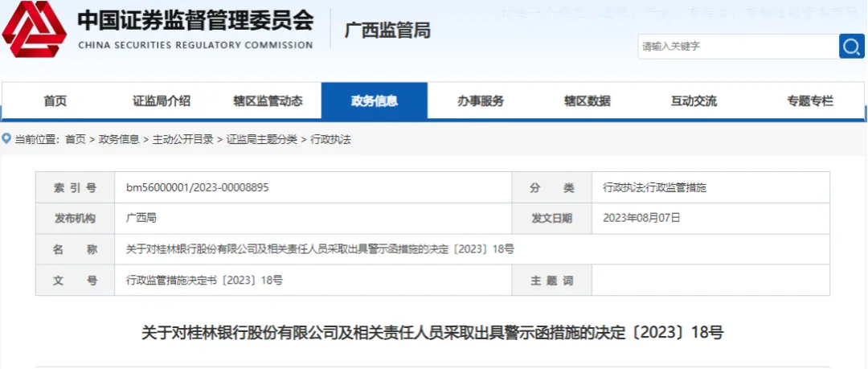Select the 行政执法;行政监管措施 category value
The height and width of the screenshot is (369, 868).
pyautogui.click(x=654, y=187)
